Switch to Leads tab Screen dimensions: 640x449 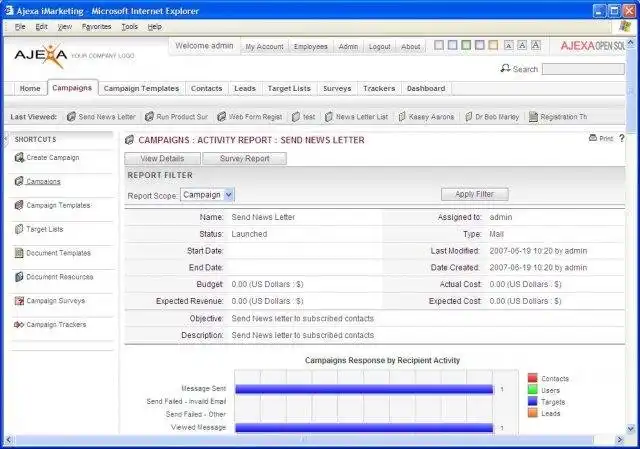[x=245, y=89]
